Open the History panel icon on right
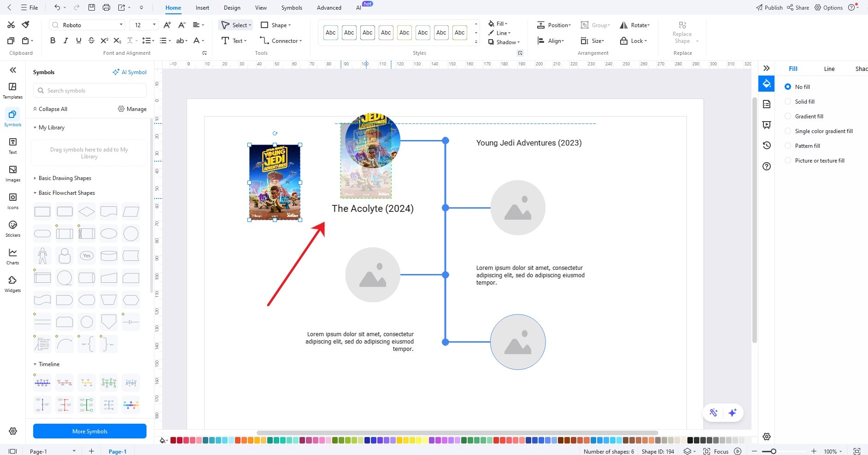This screenshot has width=868, height=455. (x=767, y=146)
